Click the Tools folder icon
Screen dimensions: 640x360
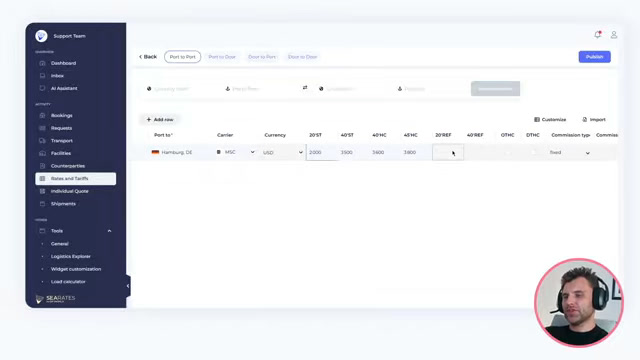click(42, 231)
